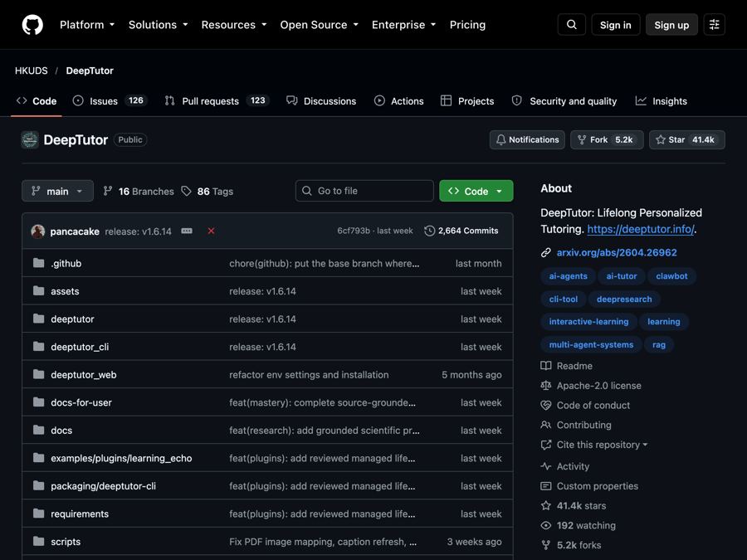Image resolution: width=747 pixels, height=560 pixels.
Task: Open the DeepTutor repository avatar image
Action: pyautogui.click(x=30, y=140)
